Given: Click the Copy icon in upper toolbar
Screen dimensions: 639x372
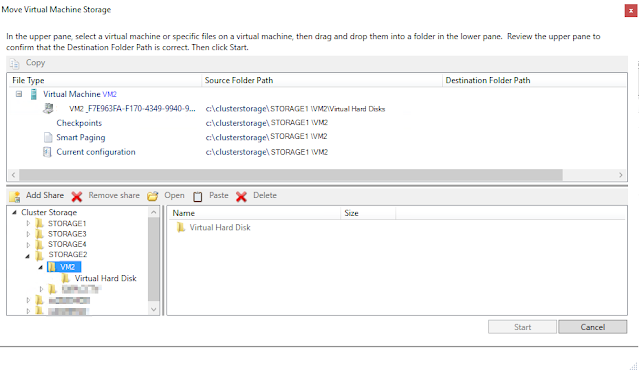Looking at the screenshot, I should (15, 64).
